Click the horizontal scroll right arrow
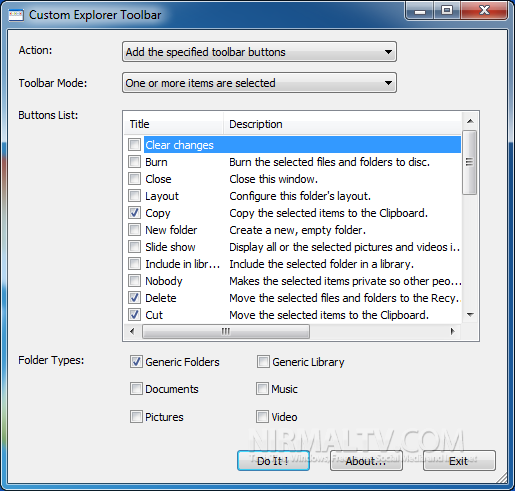The image size is (515, 491). click(452, 331)
